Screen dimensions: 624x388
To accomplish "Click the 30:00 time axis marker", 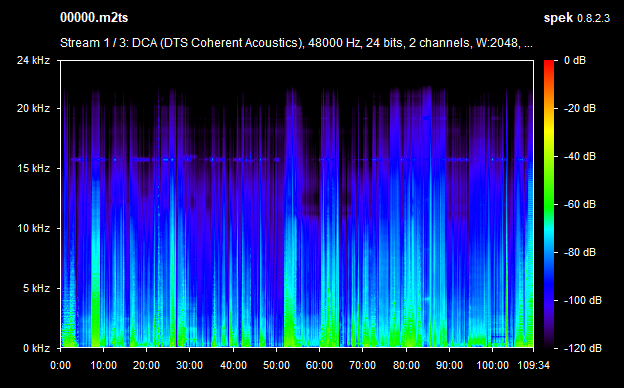I will [x=189, y=365].
